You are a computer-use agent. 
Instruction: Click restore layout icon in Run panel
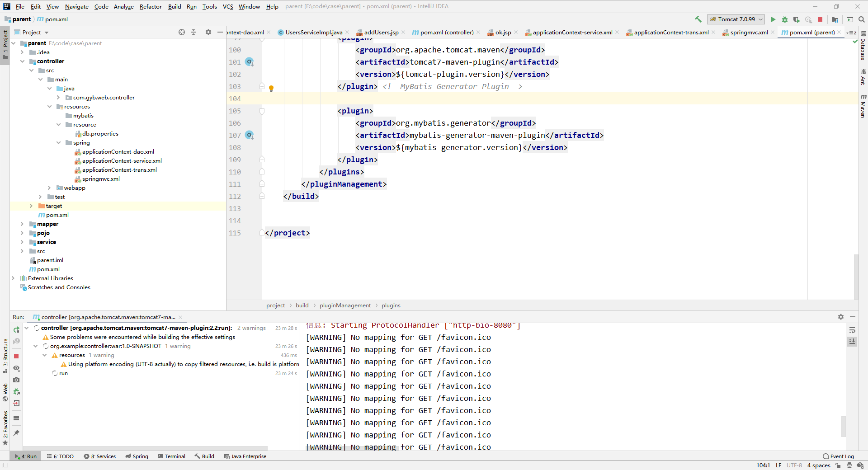pyautogui.click(x=16, y=418)
